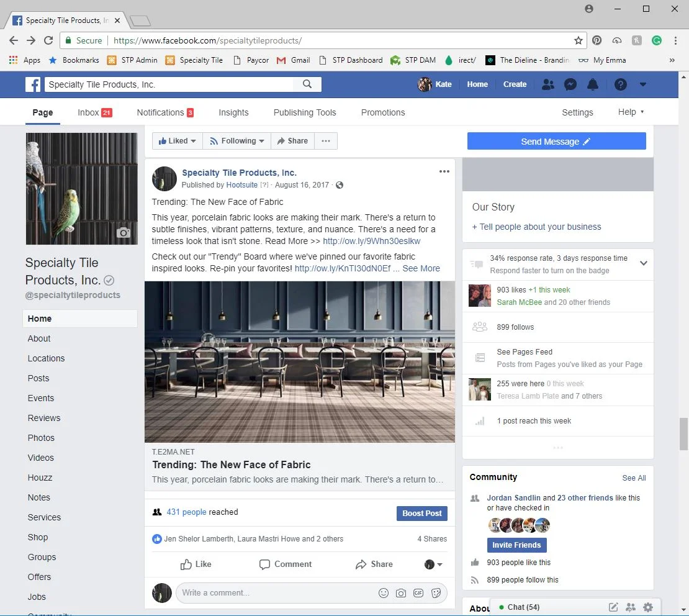Click the Pinterest extension icon

pos(597,40)
